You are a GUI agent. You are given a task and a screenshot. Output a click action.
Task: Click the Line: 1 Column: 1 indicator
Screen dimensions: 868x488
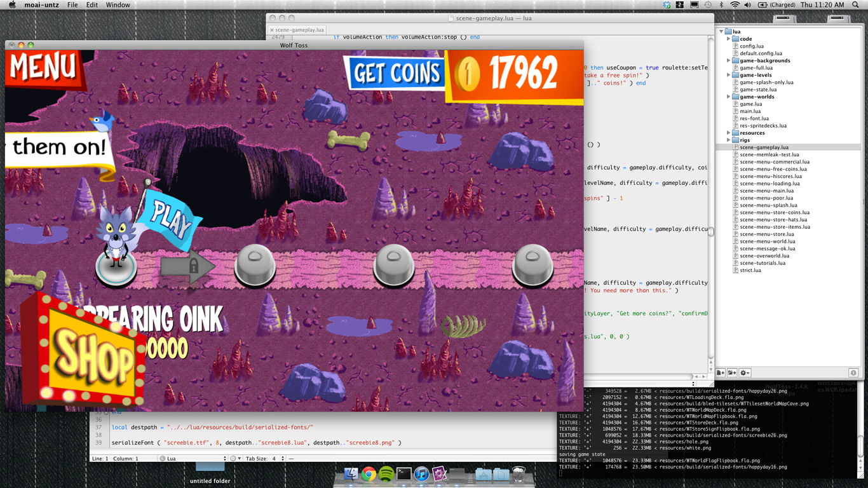115,458
